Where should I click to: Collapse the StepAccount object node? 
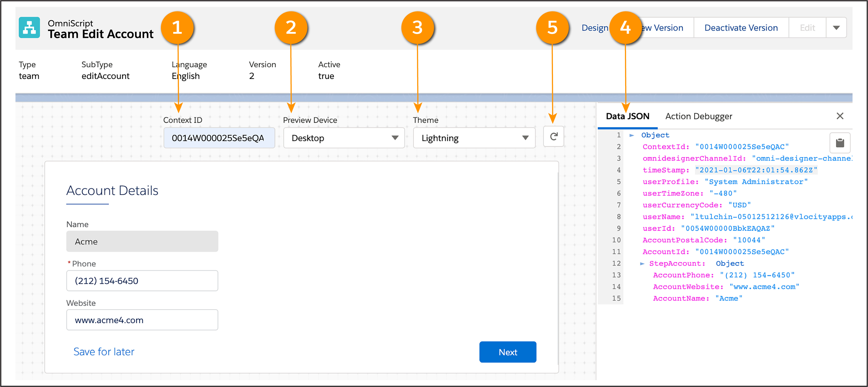(642, 263)
